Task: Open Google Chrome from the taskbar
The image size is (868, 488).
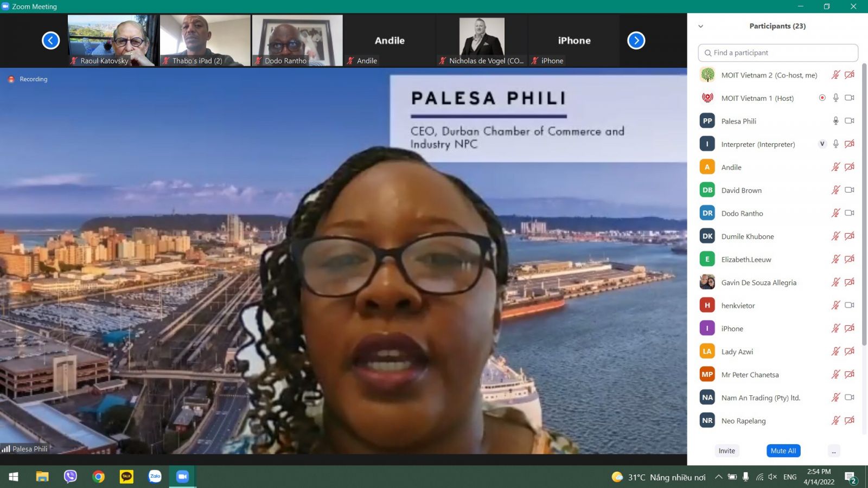Action: [99, 477]
